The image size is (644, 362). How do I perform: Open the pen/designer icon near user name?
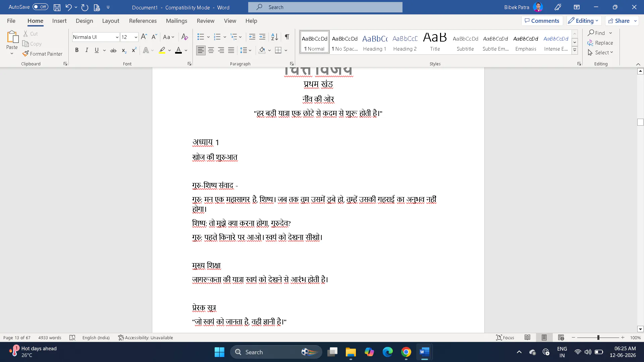pos(558,7)
